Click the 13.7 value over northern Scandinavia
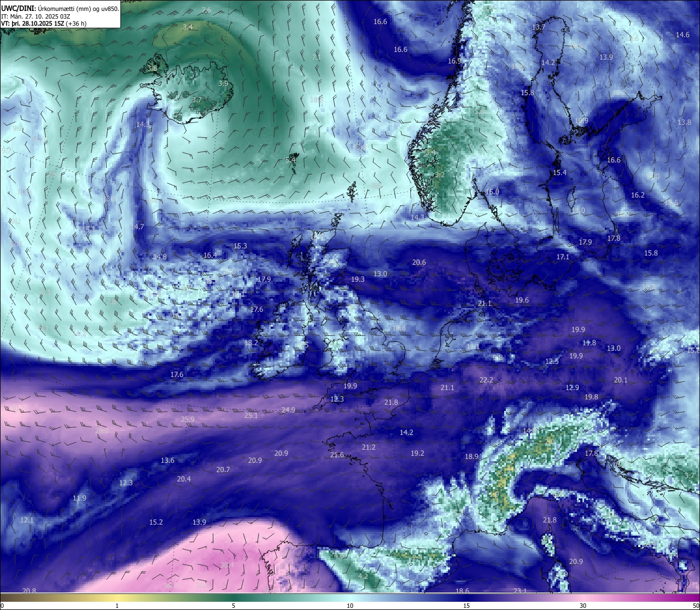Screen dimensions: 700x610 [x=539, y=27]
